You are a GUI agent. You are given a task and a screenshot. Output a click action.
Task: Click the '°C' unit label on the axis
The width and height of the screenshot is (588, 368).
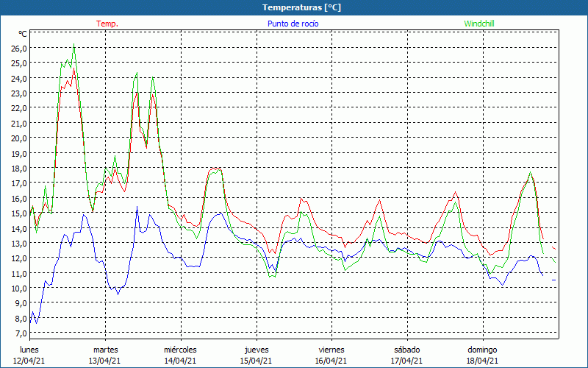click(23, 34)
